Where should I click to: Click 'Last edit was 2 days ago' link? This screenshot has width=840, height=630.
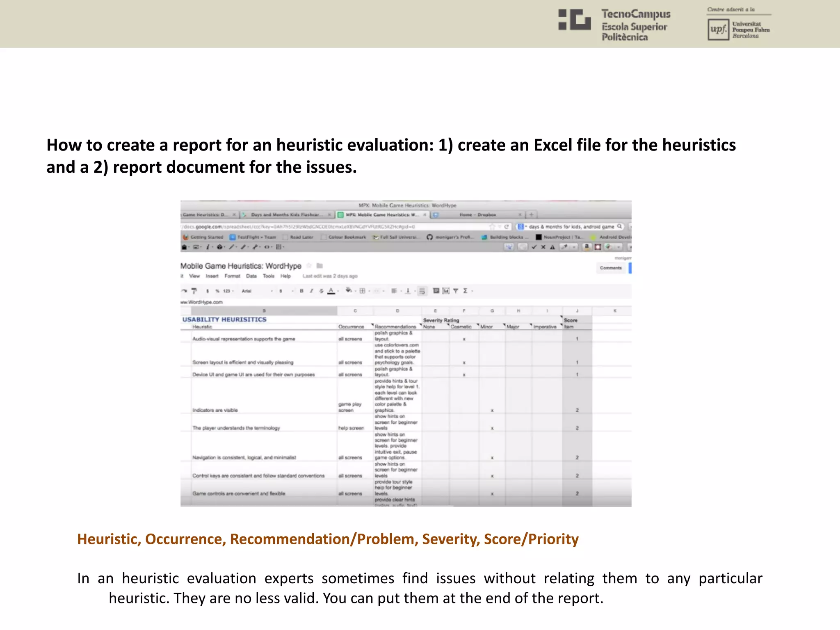coord(330,276)
